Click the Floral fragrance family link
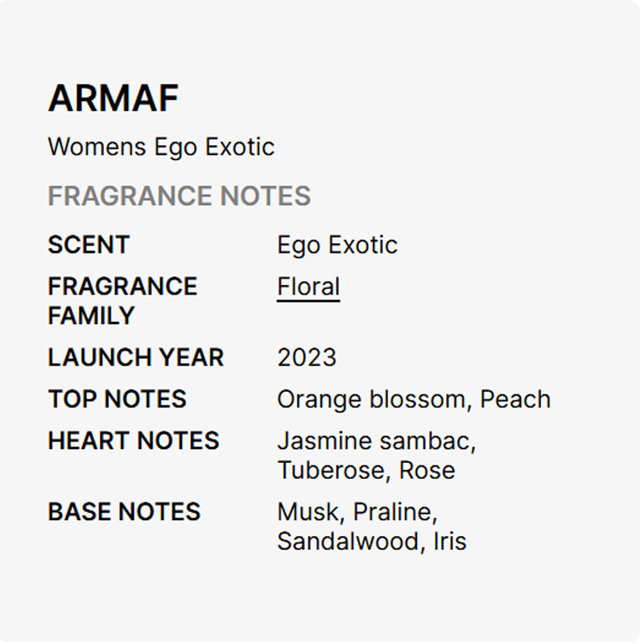 point(308,287)
